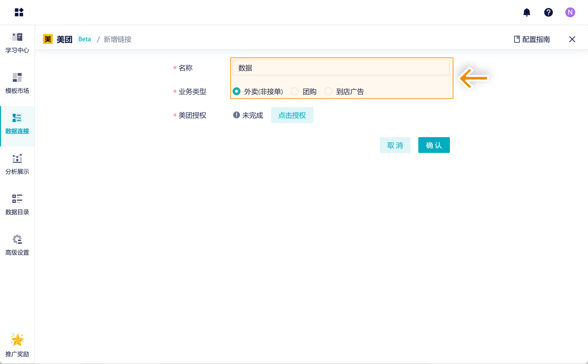588x364 pixels.
Task: Open the 配置指南 guide link
Action: pos(532,39)
